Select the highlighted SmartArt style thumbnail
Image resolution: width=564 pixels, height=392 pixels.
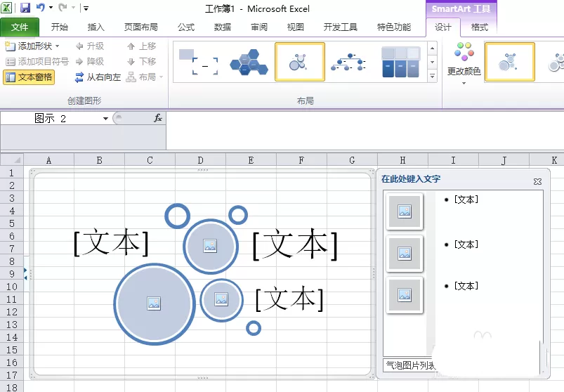point(510,62)
